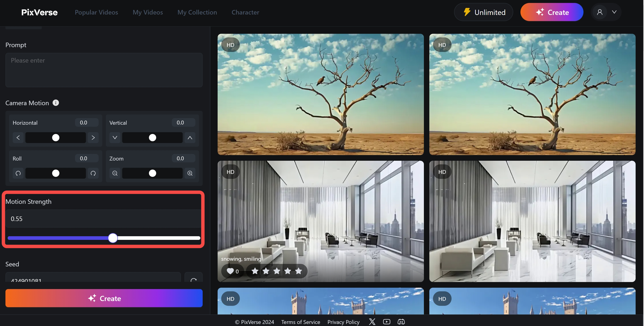Focus the Prompt text field
644x326 pixels.
click(104, 70)
